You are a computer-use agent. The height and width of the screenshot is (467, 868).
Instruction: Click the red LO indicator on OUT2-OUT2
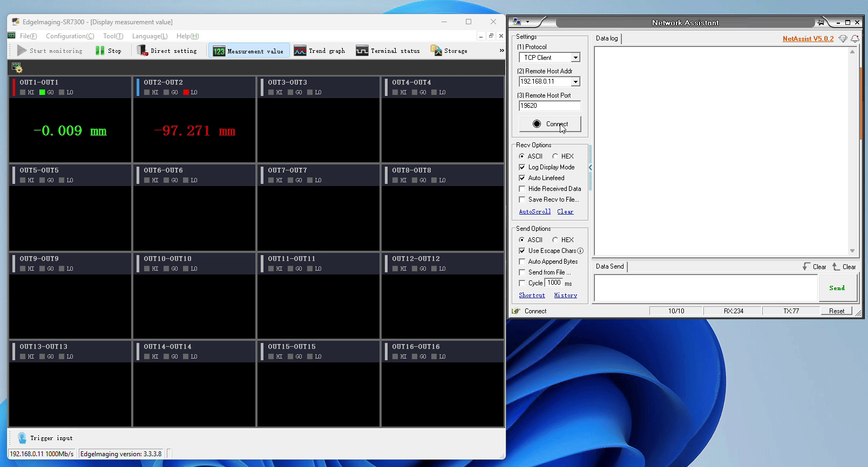click(186, 92)
